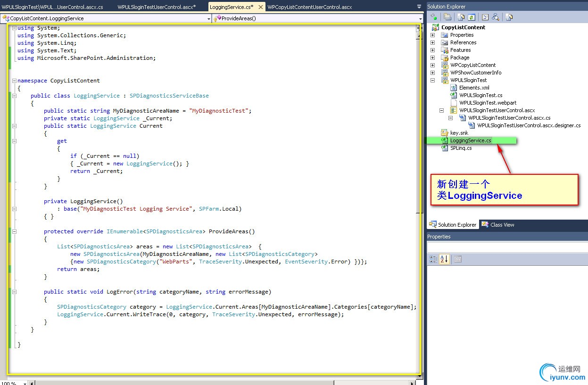Viewport: 588px width, 385px height.
Task: Select the WPULSloginTestUserControl.ascx.cs tree item
Action: [x=509, y=118]
